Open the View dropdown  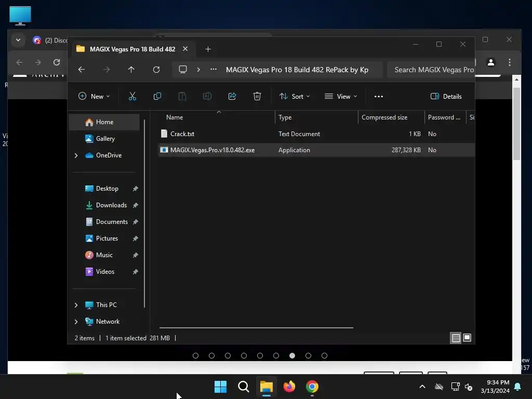pos(341,96)
